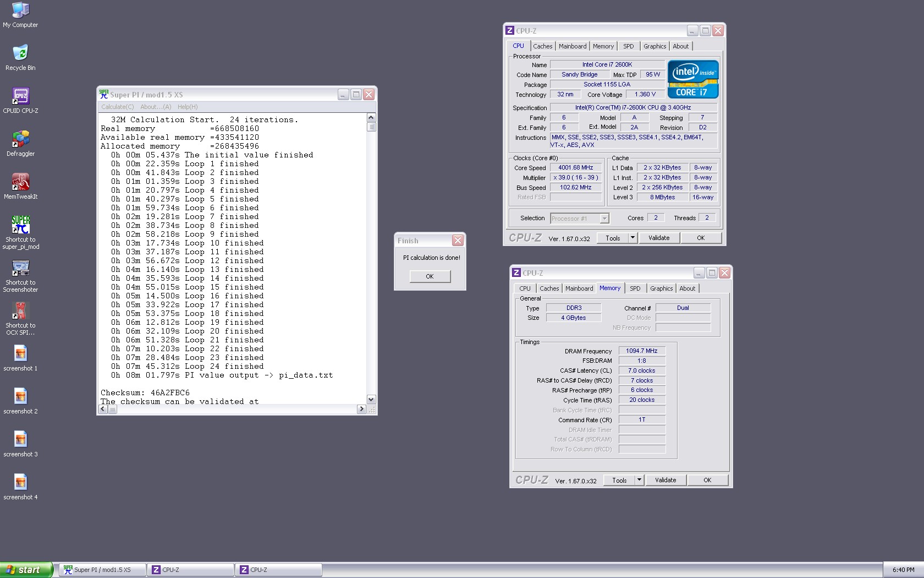
Task: Click the Super PI vertical scroll thumb
Action: [371, 127]
